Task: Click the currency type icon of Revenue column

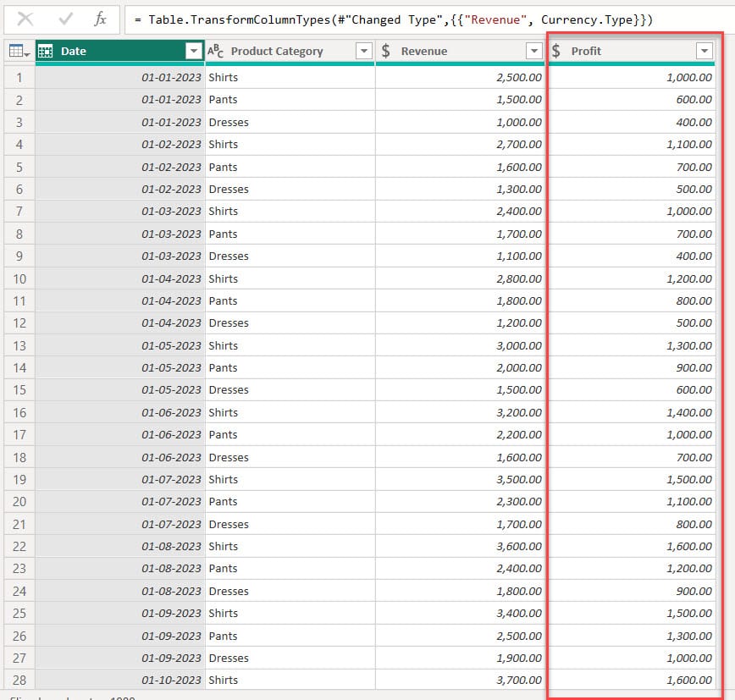Action: (386, 51)
